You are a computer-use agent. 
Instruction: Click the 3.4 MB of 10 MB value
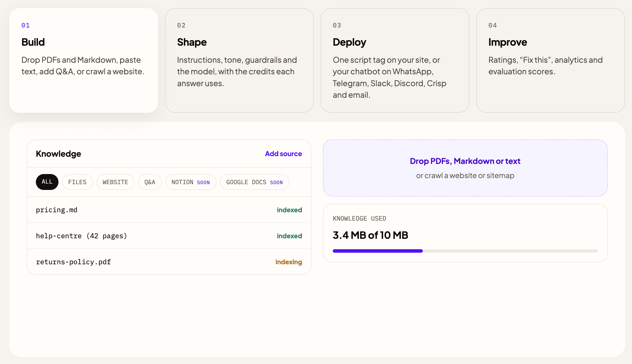click(370, 235)
